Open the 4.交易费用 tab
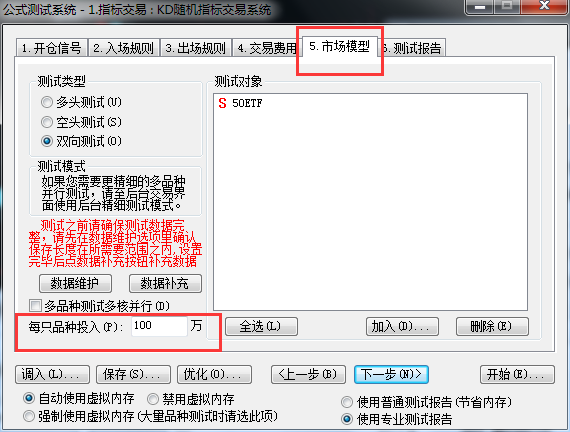 click(x=266, y=48)
